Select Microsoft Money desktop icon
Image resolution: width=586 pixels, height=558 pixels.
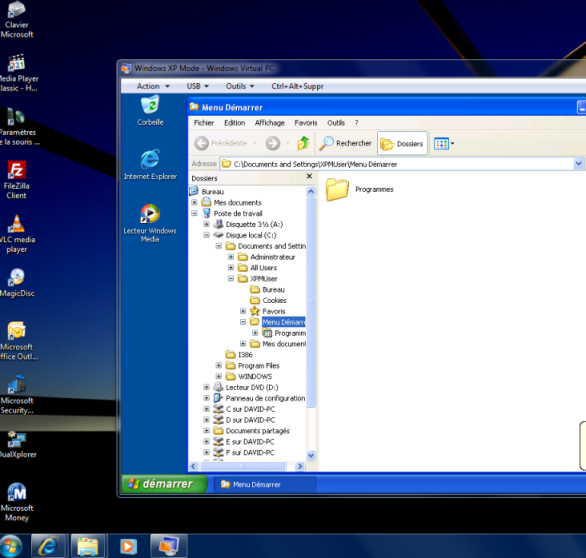pos(17,502)
